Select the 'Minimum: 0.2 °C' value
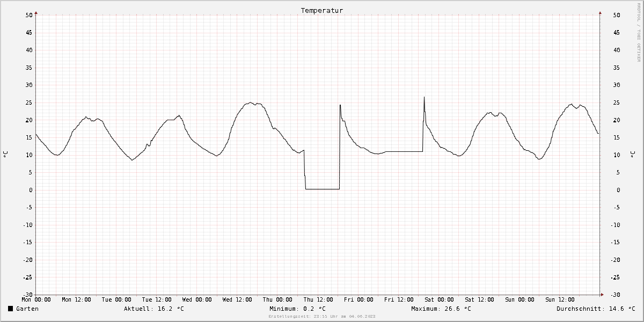644x322 pixels. [x=298, y=309]
